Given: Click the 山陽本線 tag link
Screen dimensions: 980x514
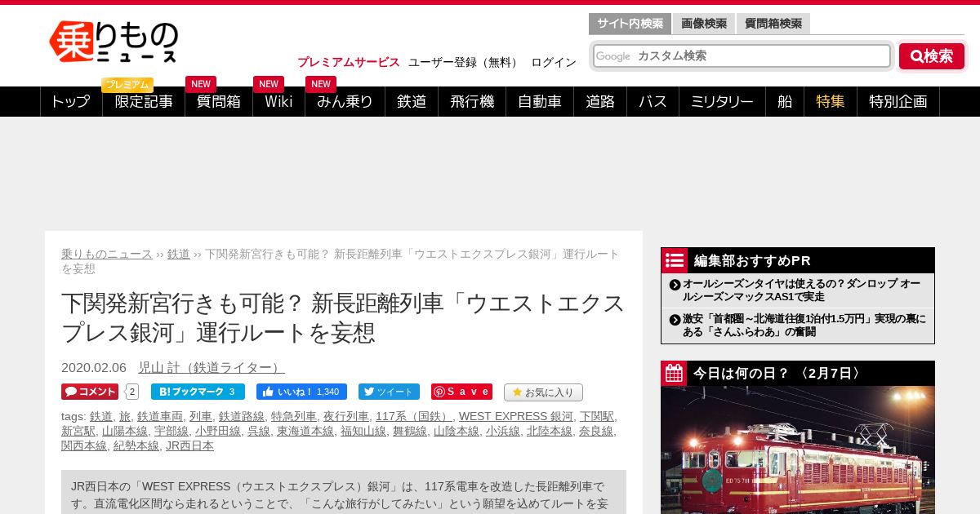Looking at the screenshot, I should [125, 431].
